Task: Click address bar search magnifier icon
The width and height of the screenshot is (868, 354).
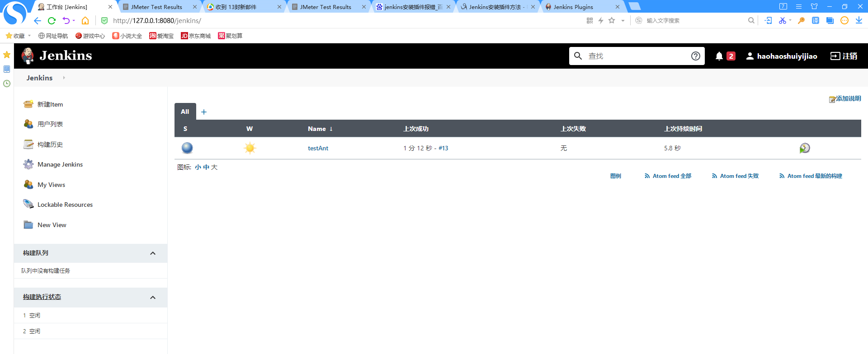Action: click(751, 20)
